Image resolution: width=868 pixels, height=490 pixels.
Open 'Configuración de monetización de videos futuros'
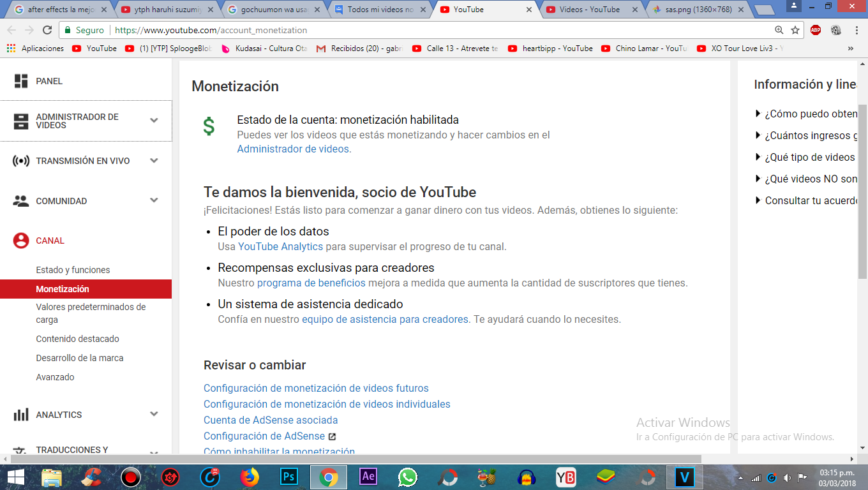[x=316, y=388]
